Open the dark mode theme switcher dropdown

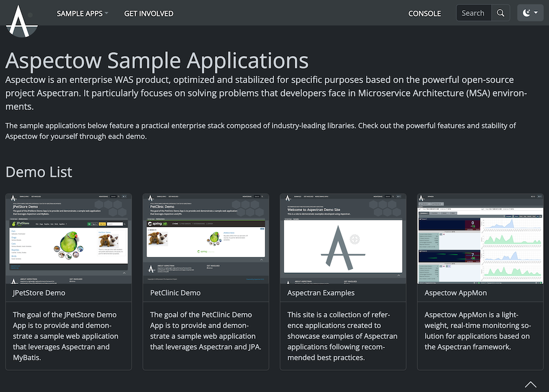tap(530, 13)
